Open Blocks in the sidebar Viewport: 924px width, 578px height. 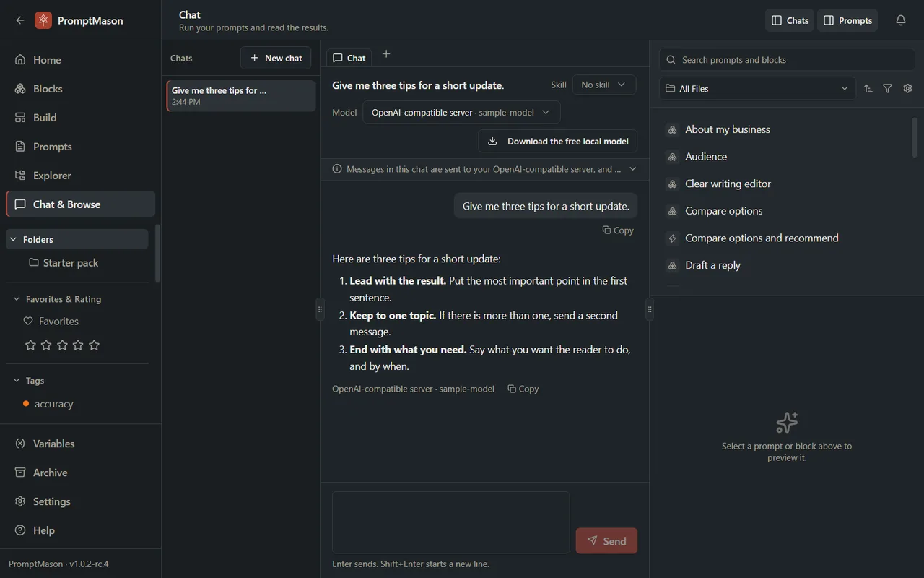pyautogui.click(x=80, y=89)
